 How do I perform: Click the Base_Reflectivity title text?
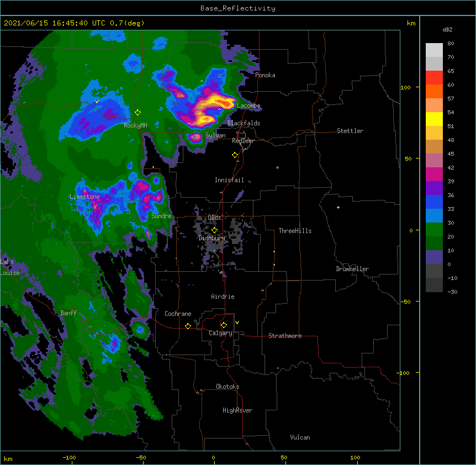click(x=238, y=8)
